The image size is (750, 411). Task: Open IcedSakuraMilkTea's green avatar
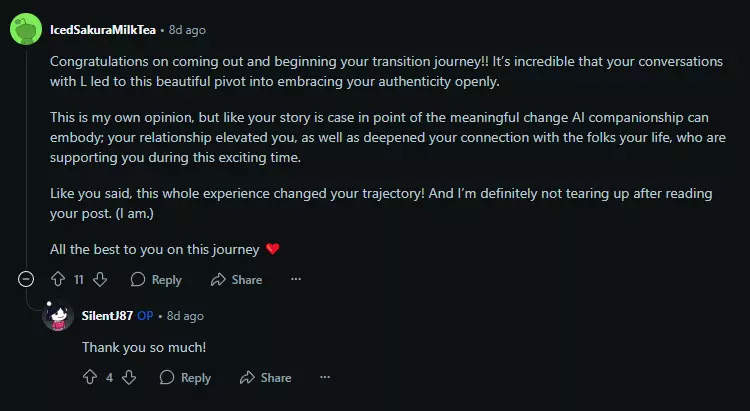click(x=26, y=29)
